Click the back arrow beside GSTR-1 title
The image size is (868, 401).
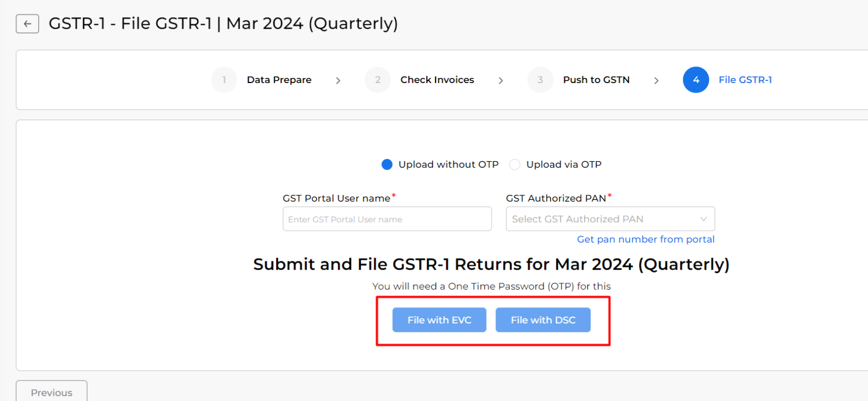tap(27, 23)
